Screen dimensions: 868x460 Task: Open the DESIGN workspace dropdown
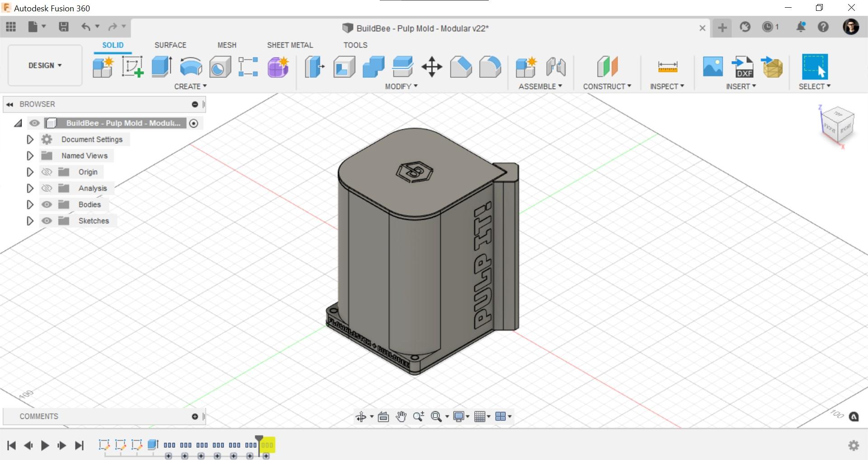coord(44,65)
